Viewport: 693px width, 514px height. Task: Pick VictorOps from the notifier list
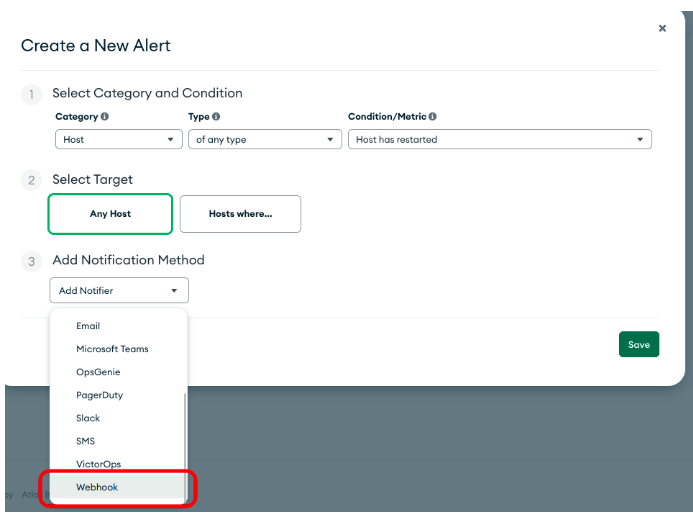(x=98, y=464)
